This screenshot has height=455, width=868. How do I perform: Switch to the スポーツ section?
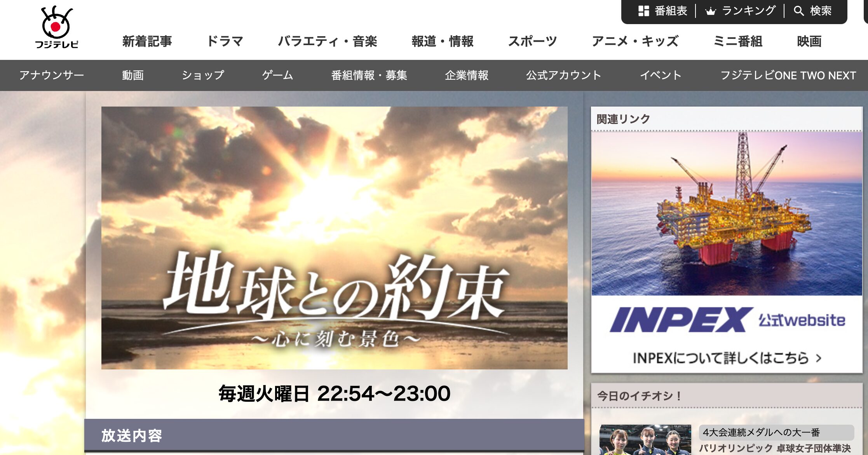(x=533, y=41)
